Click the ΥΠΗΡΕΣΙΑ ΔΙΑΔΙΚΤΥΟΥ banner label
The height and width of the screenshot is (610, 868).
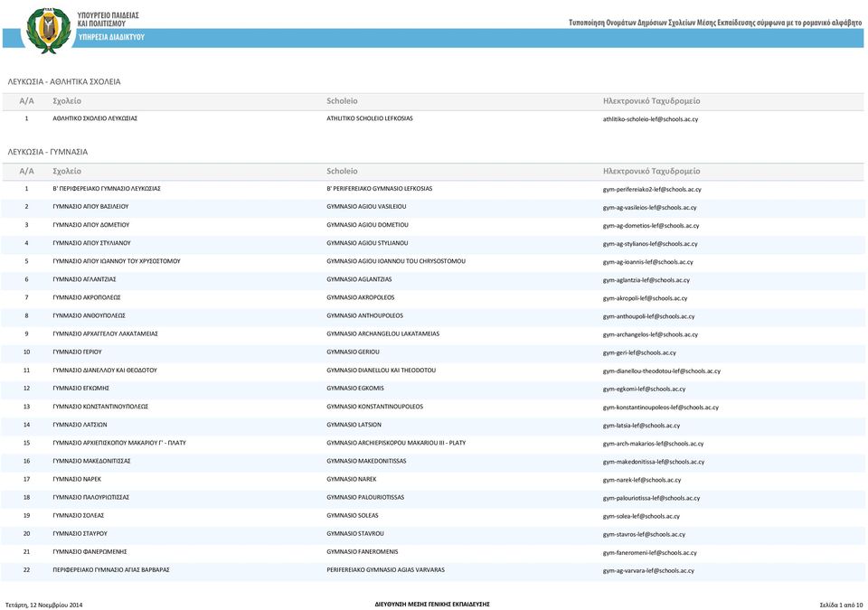[111, 37]
